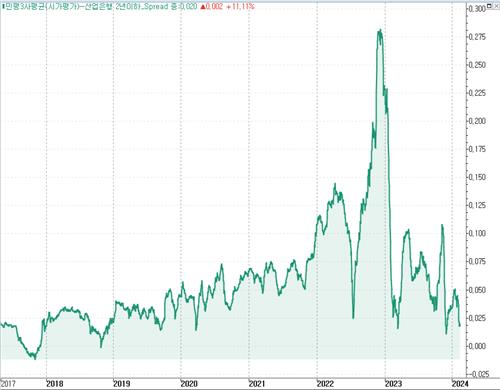Click the percentage change +11.11%
This screenshot has width=500, height=390.
point(240,6)
